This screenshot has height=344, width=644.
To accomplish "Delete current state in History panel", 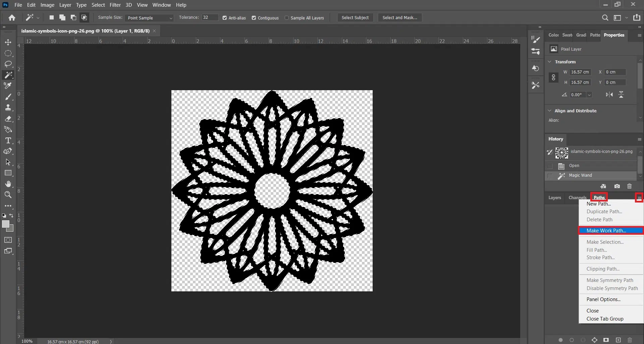I will 629,186.
